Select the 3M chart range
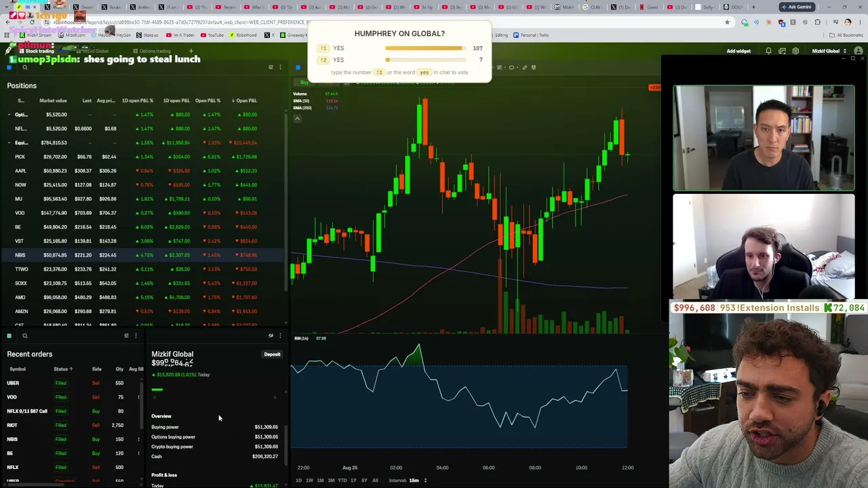 coord(331,481)
